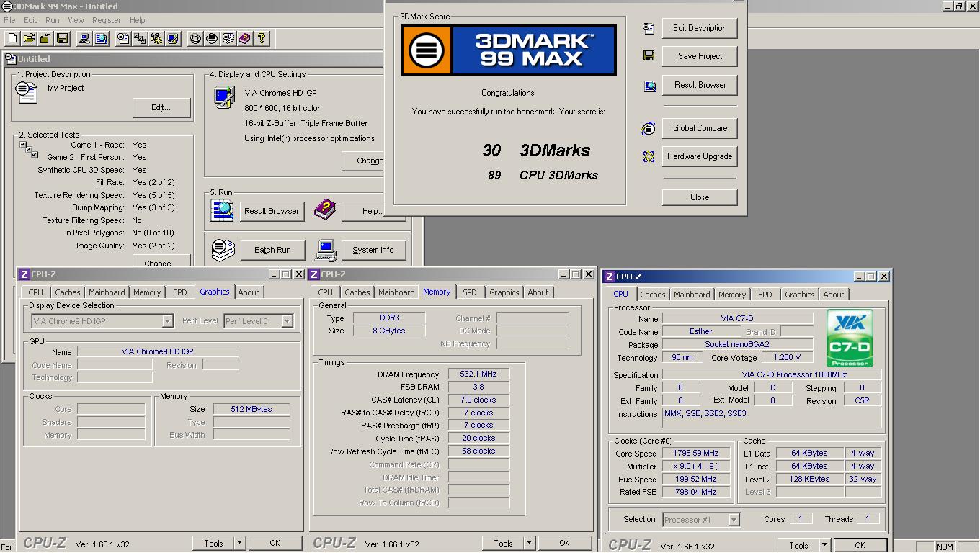This screenshot has width=980, height=553.
Task: Click the My Project description icon
Action: (27, 92)
